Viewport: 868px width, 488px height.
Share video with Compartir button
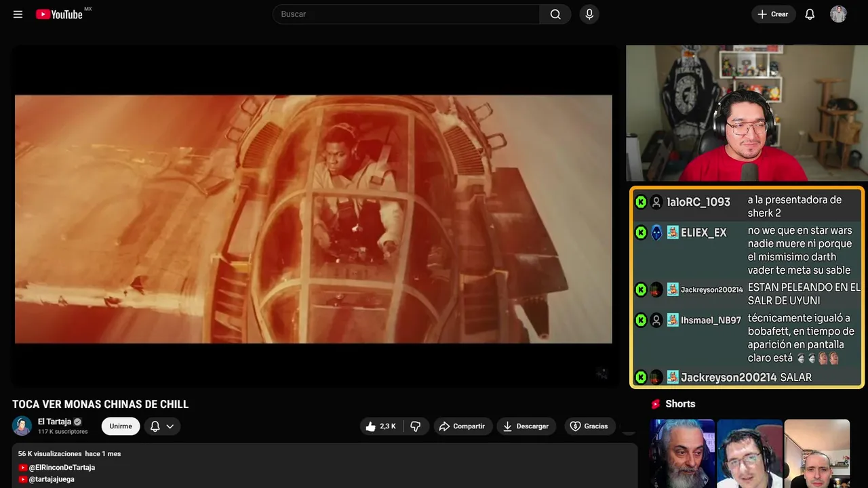pyautogui.click(x=462, y=426)
